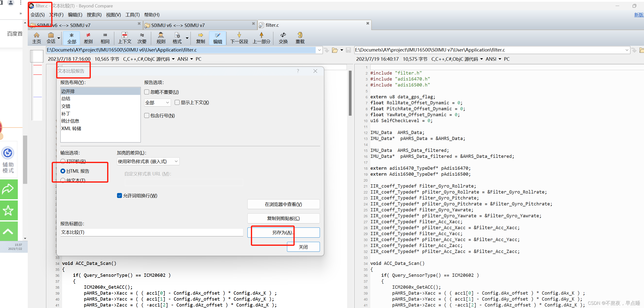Open the 视图(V) menu

113,15
